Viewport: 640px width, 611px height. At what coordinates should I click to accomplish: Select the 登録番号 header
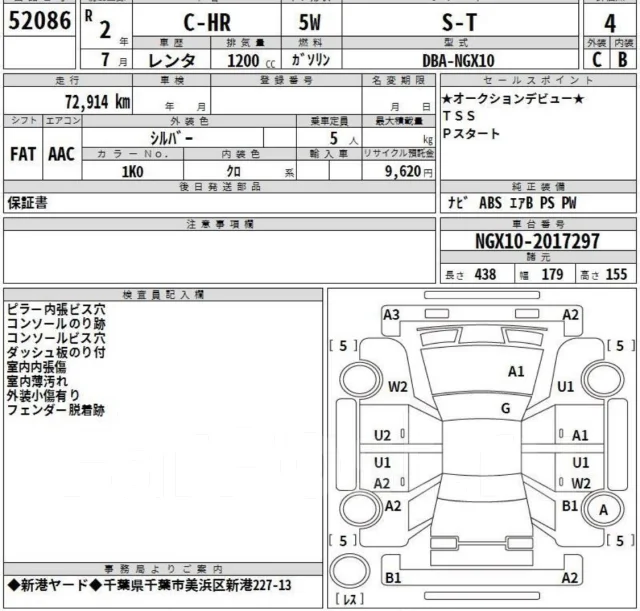tap(286, 80)
